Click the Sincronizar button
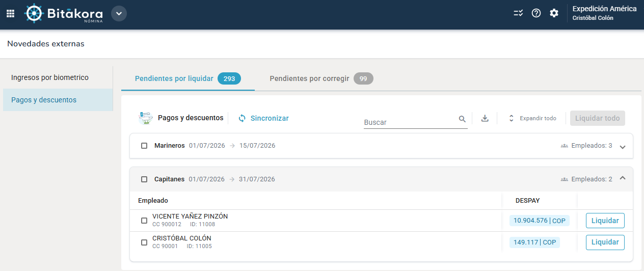The width and height of the screenshot is (644, 271). coord(263,118)
